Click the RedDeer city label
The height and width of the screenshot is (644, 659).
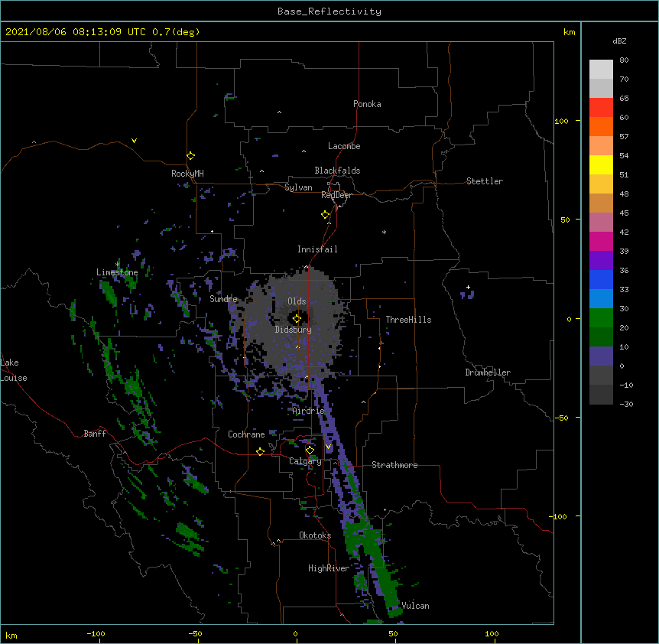pos(336,195)
